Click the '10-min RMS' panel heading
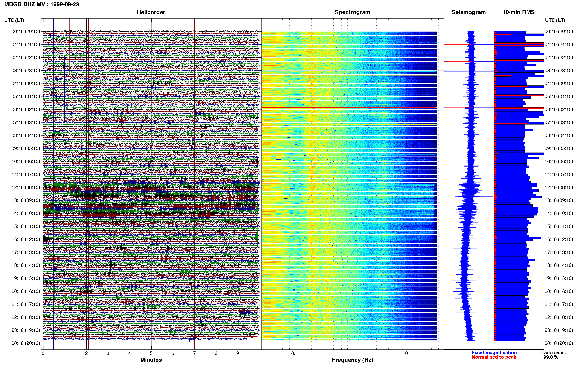The width and height of the screenshot is (588, 368). point(518,12)
